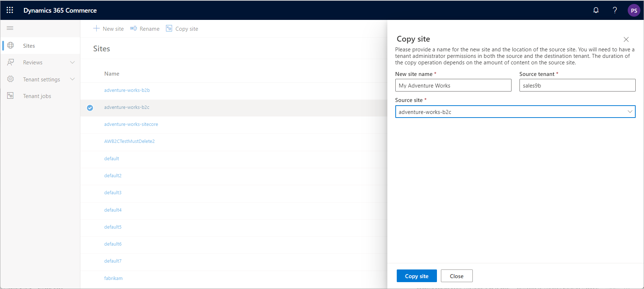Open the default6 site link

(113, 244)
